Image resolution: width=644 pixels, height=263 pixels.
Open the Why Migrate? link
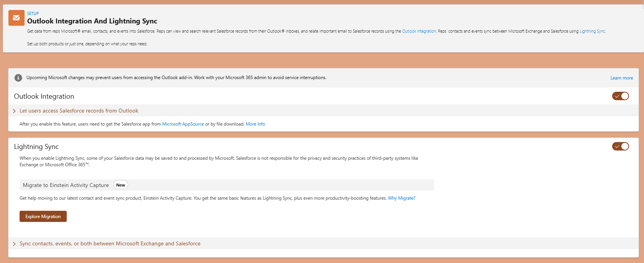402,198
